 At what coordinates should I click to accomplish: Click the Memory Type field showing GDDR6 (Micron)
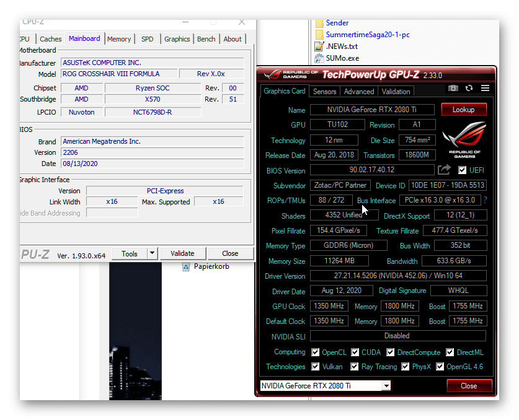348,245
